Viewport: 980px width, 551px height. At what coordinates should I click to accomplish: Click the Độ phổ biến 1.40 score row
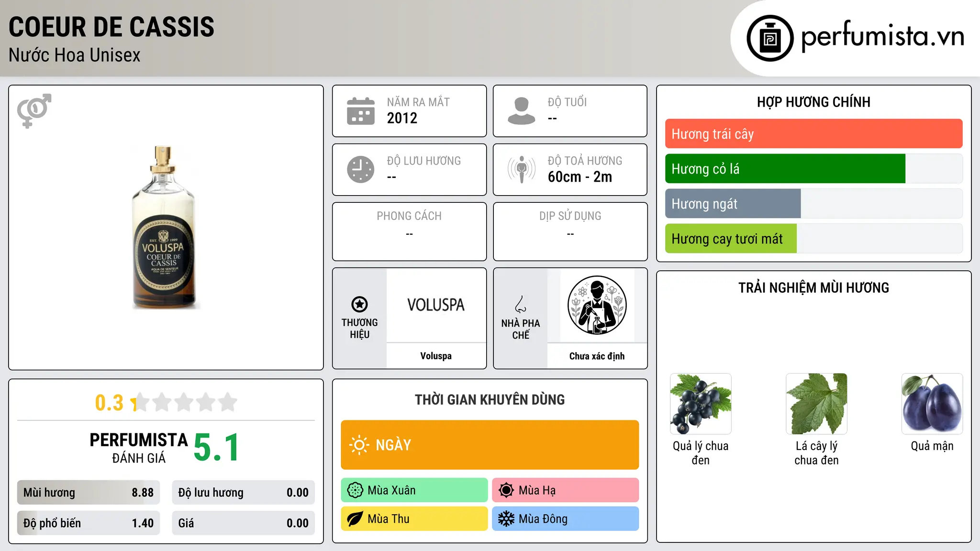click(x=89, y=523)
